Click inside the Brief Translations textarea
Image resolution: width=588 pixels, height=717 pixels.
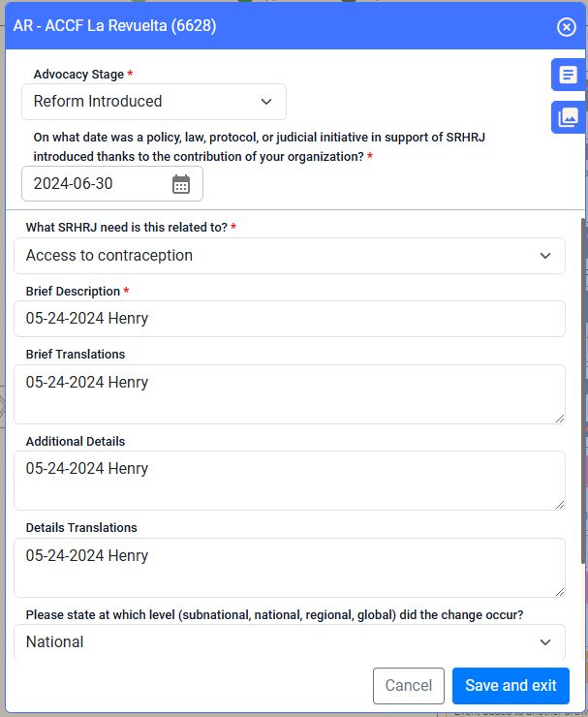pyautogui.click(x=290, y=394)
